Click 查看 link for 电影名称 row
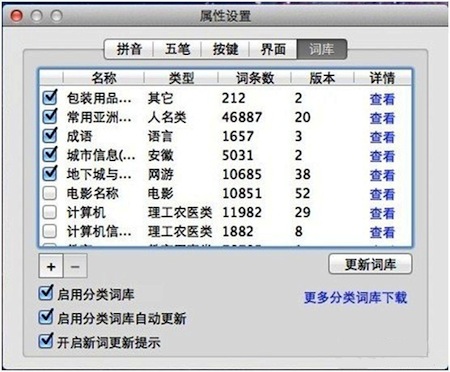The width and height of the screenshot is (450, 372). click(x=382, y=194)
